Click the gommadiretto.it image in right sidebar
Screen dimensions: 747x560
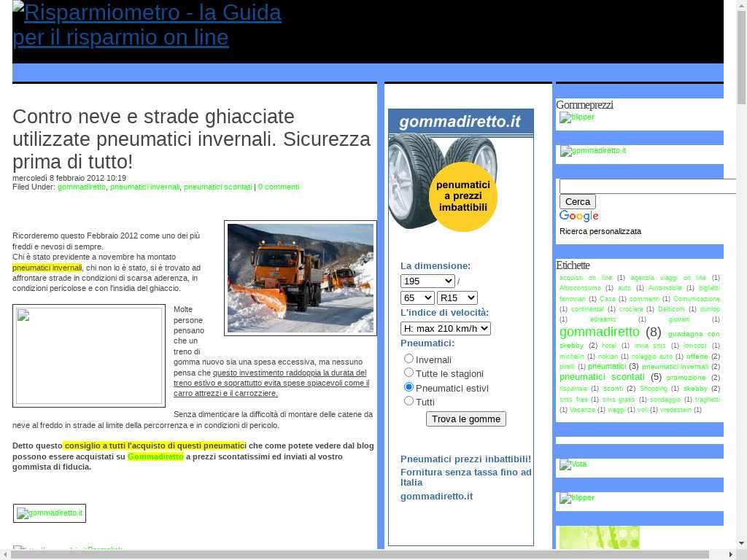pos(593,151)
